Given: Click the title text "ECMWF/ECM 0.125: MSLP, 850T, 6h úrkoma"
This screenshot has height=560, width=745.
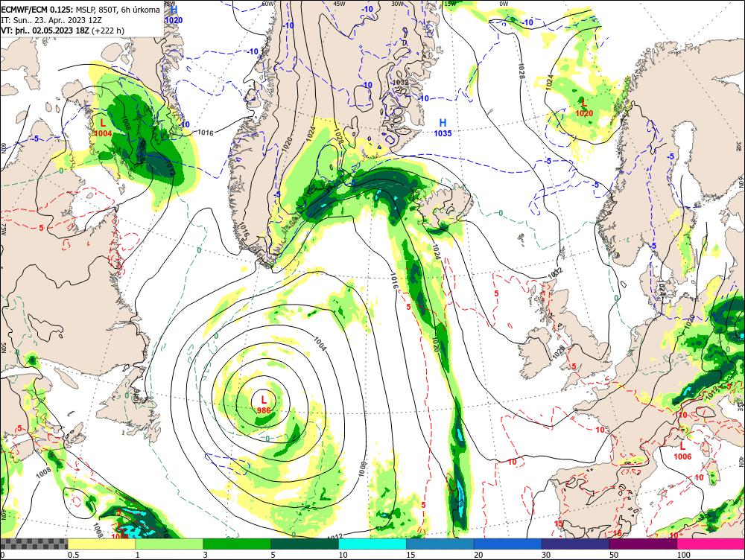Looking at the screenshot, I should [80, 10].
